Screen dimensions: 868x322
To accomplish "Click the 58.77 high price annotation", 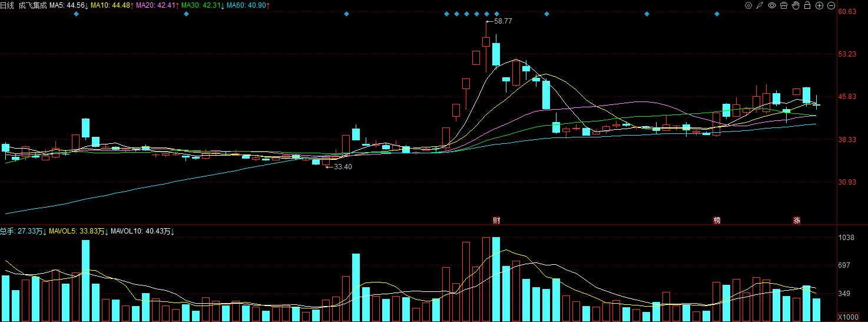I will [x=503, y=21].
